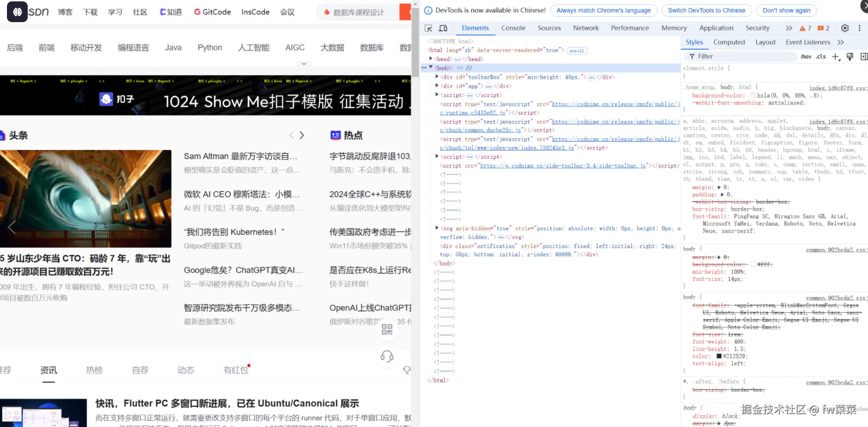Click the hsla background-color swatch
Image resolution: width=868 pixels, height=427 pixels.
[x=753, y=95]
